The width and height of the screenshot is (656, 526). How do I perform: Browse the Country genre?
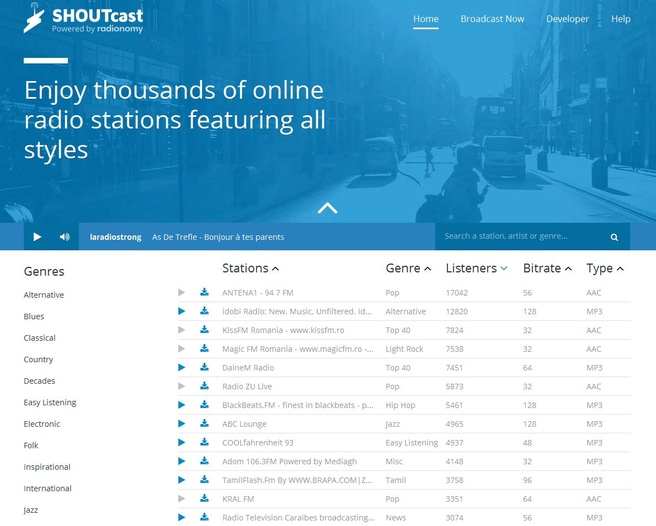[38, 359]
